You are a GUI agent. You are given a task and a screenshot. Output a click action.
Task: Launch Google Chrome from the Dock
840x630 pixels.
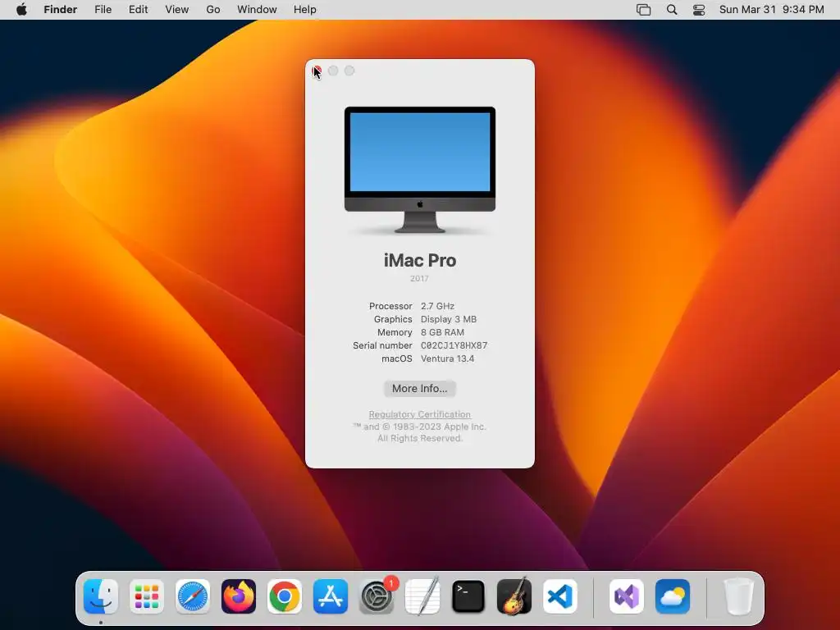pos(285,596)
